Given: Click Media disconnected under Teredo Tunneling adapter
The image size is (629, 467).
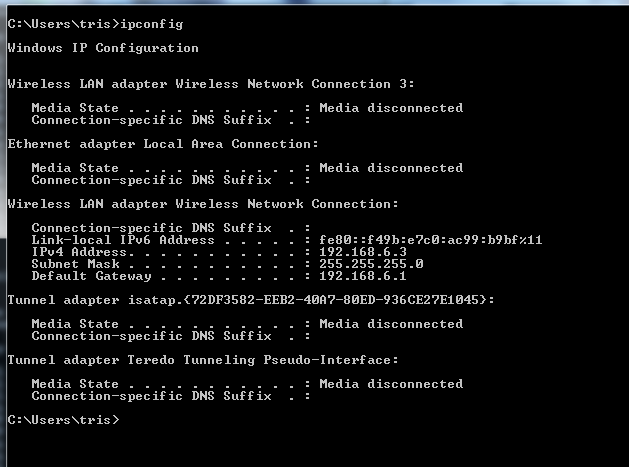Looking at the screenshot, I should [391, 384].
